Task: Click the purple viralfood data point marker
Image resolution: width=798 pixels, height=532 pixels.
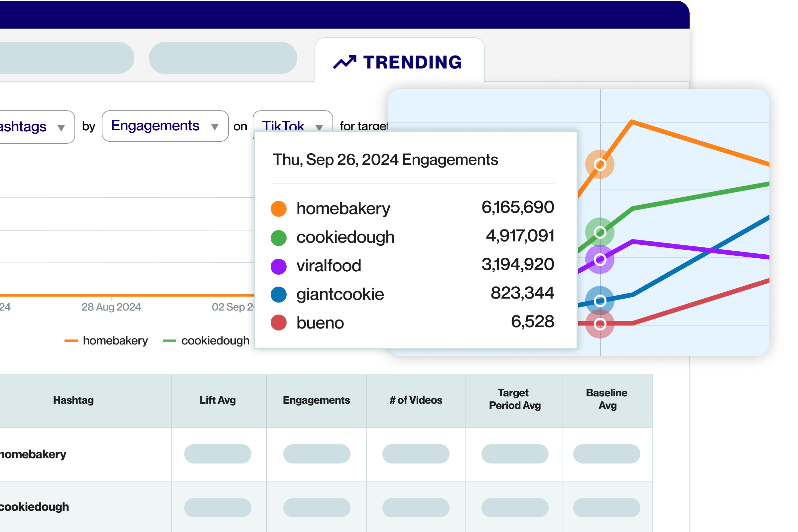Action: (600, 260)
